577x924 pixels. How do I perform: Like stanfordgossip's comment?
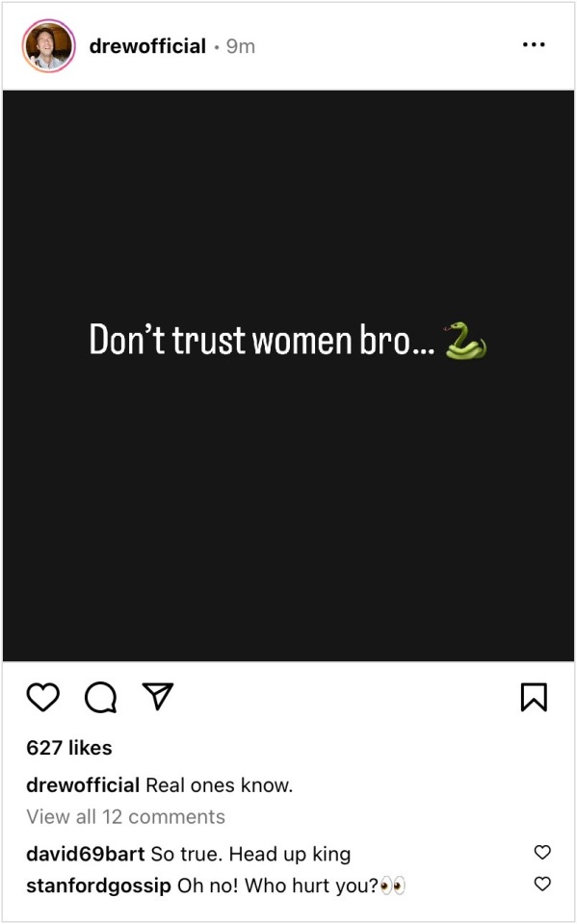pos(542,884)
